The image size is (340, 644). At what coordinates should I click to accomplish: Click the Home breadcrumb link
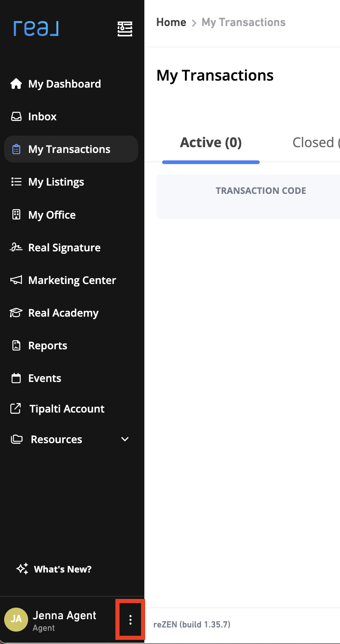(171, 22)
